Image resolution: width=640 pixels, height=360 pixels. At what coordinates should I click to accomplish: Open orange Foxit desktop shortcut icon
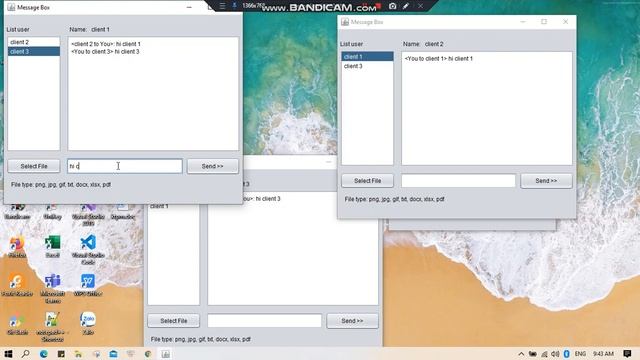click(x=17, y=285)
